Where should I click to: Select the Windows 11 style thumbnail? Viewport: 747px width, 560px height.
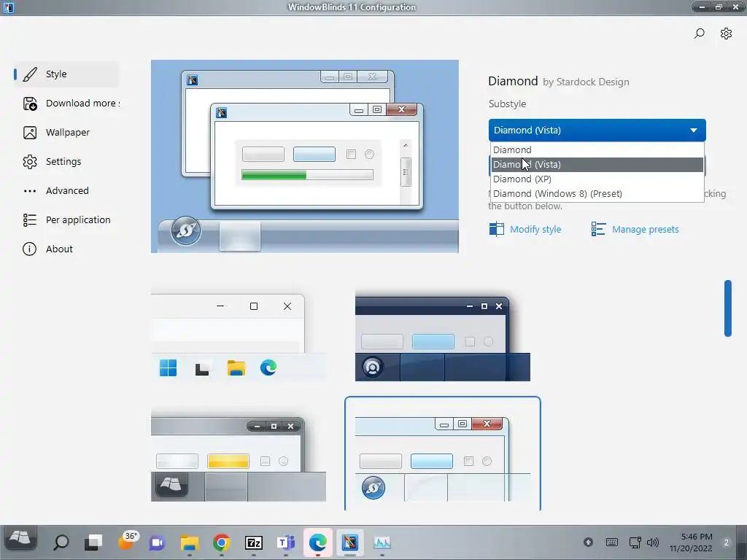coord(239,337)
